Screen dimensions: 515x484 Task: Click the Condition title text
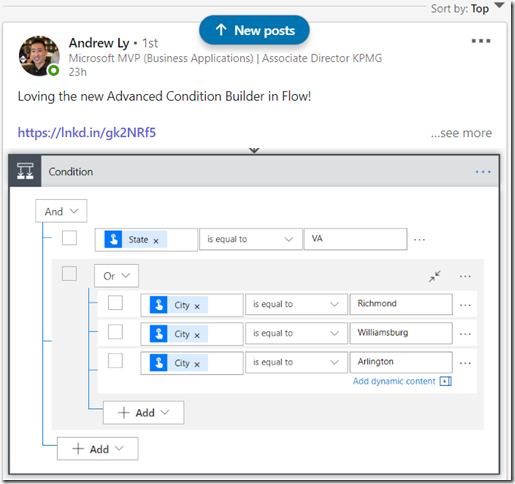(x=71, y=172)
